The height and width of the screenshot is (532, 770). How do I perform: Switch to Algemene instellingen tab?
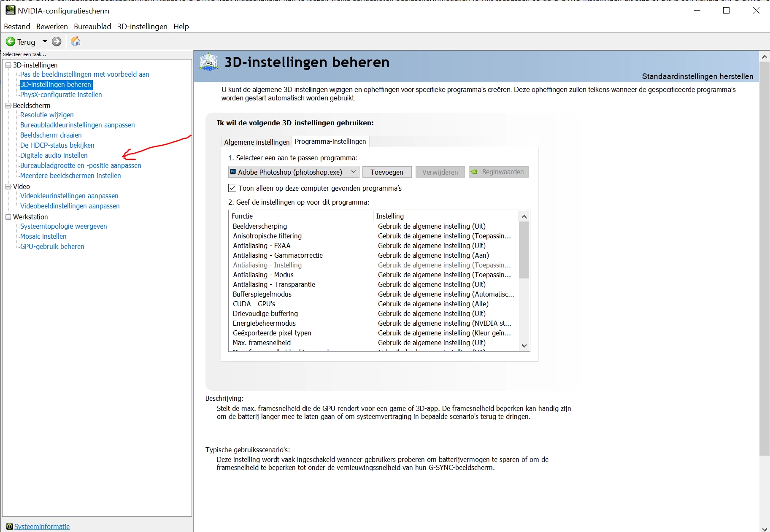[257, 142]
